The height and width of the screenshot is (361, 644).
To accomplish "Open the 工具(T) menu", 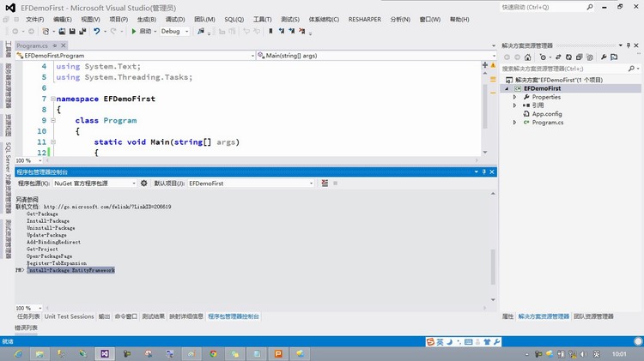I will (x=263, y=19).
